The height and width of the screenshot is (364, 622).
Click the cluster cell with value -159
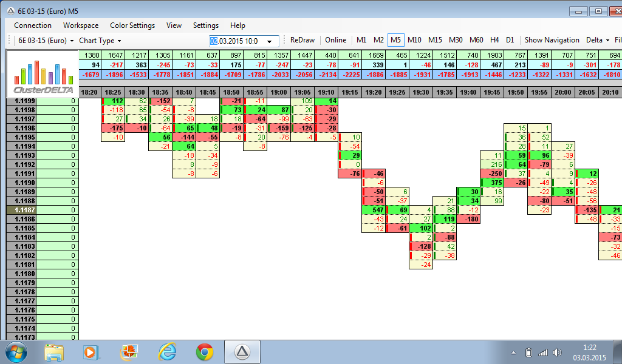pyautogui.click(x=279, y=128)
